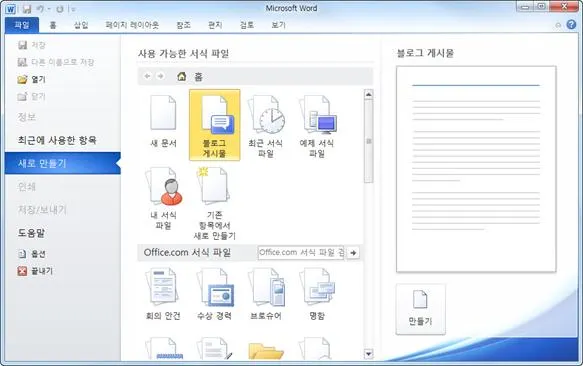Click the 블로그 게시물 document preview thumbnail
The width and height of the screenshot is (583, 366).
click(x=476, y=169)
